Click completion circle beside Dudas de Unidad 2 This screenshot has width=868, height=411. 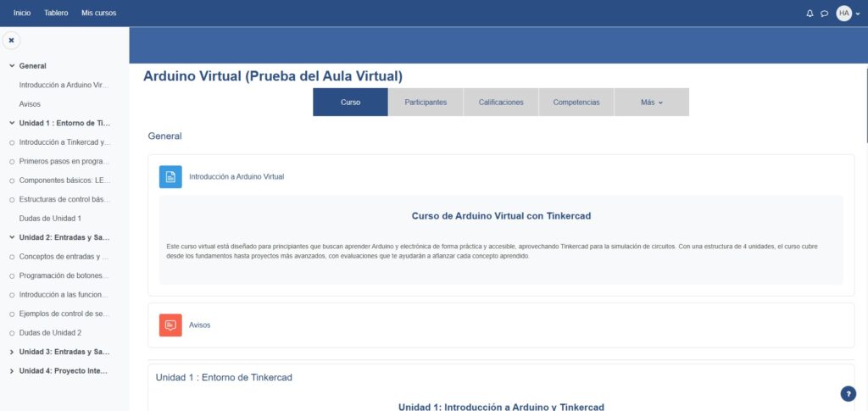[12, 334]
